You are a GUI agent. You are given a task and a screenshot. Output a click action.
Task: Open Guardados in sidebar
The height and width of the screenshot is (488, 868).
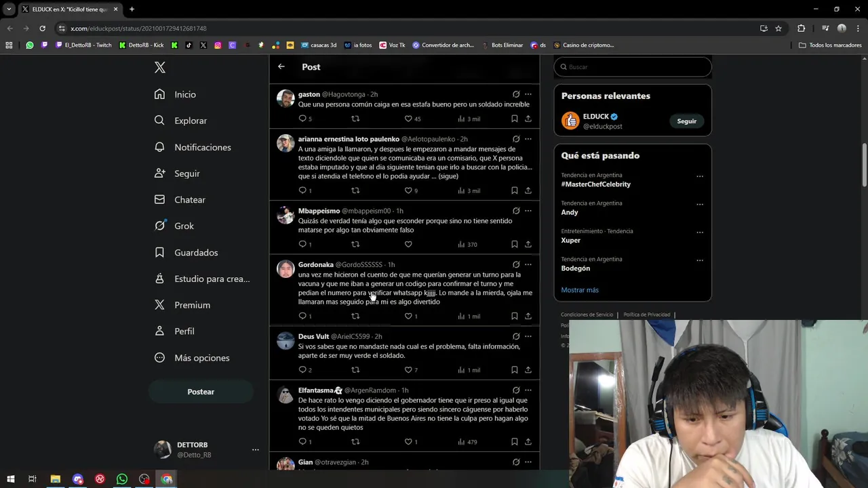coord(186,252)
